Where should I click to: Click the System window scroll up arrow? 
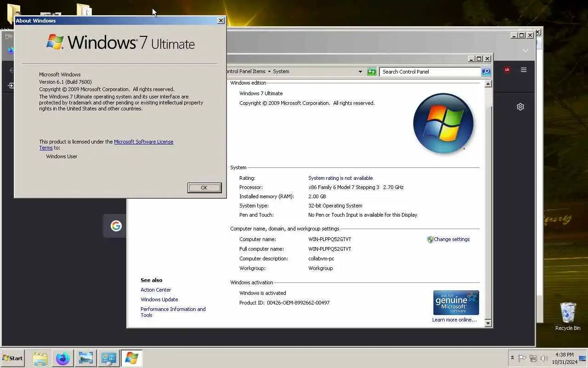point(488,84)
